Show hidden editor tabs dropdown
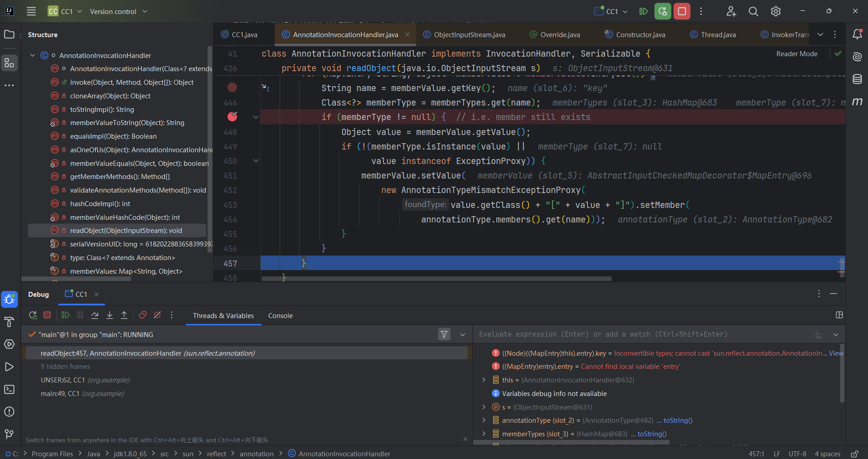 tap(820, 34)
